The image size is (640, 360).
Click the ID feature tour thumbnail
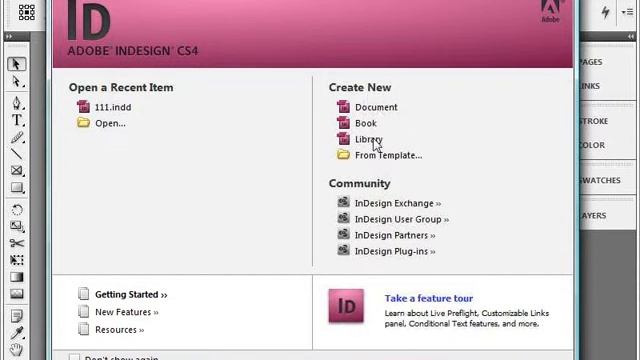346,306
